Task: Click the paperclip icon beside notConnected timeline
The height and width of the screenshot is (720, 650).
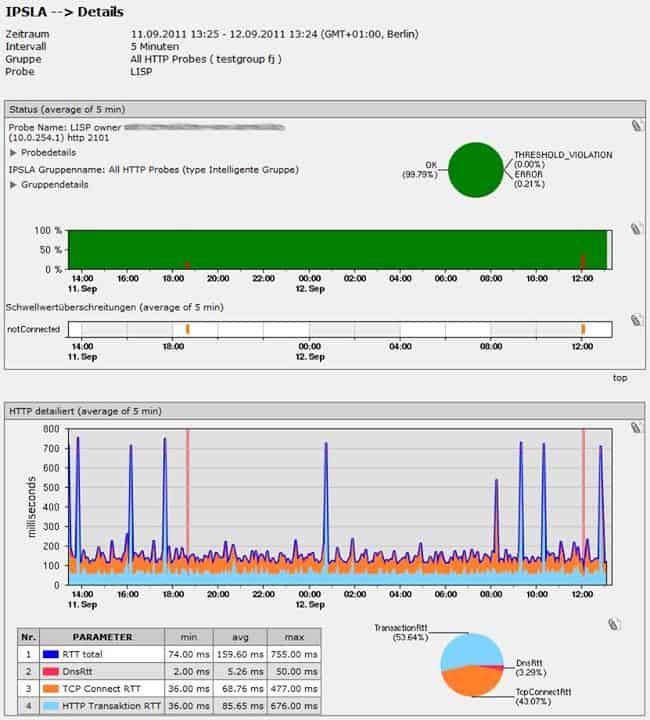Action: [x=635, y=320]
